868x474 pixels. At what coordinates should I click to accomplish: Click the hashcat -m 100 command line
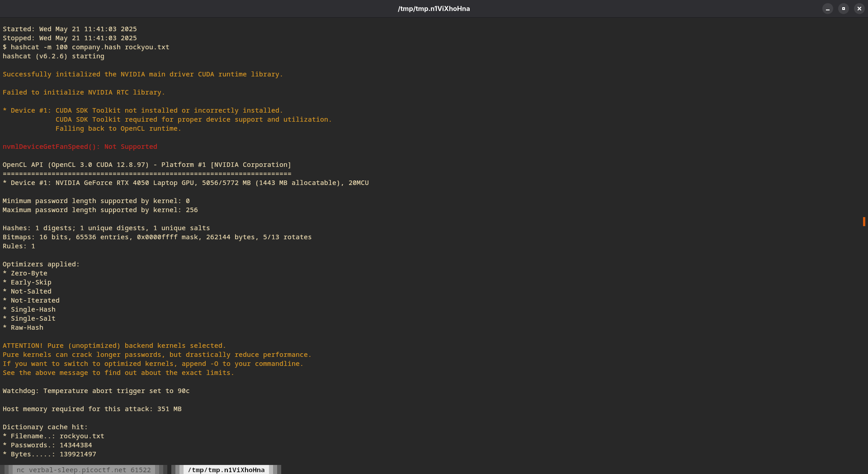coord(86,47)
